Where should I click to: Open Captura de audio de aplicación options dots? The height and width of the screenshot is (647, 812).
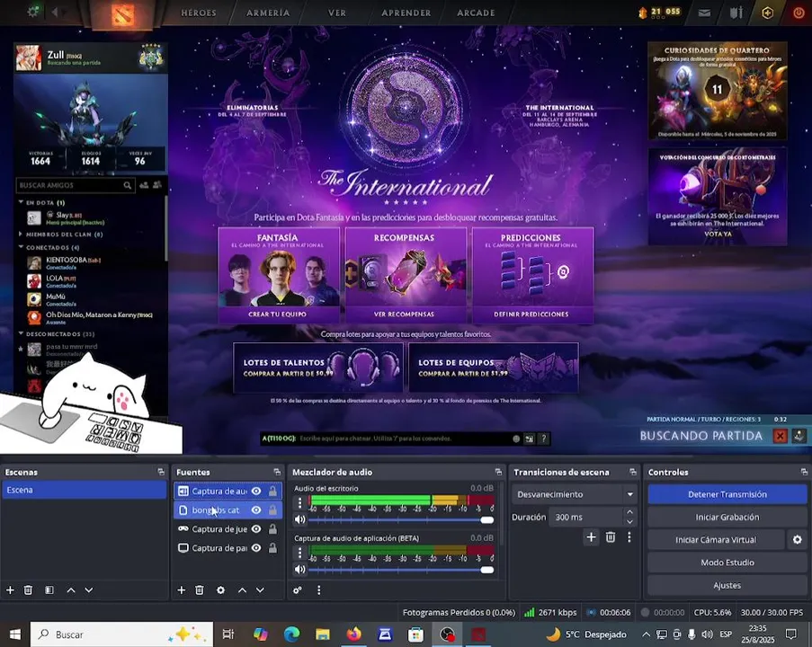299,553
